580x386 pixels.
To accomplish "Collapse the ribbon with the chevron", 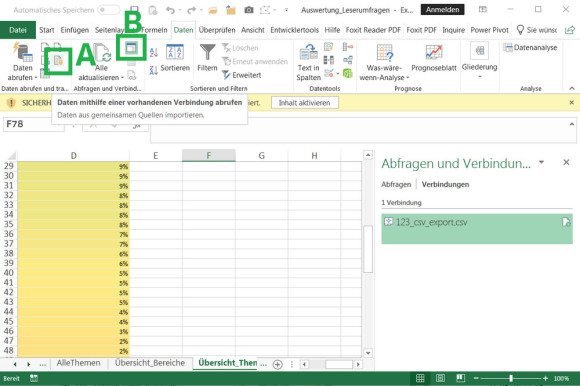I will 572,88.
